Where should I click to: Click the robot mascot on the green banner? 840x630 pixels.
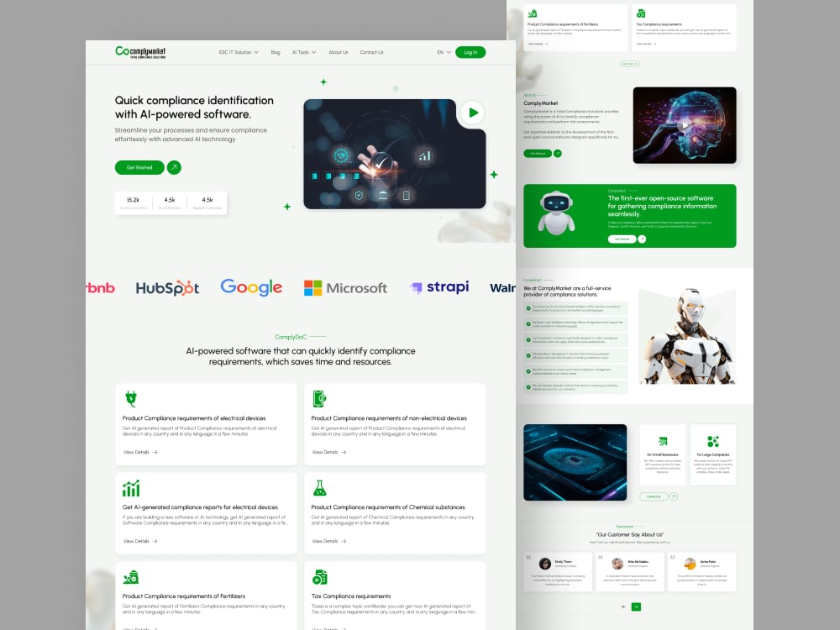pos(556,213)
